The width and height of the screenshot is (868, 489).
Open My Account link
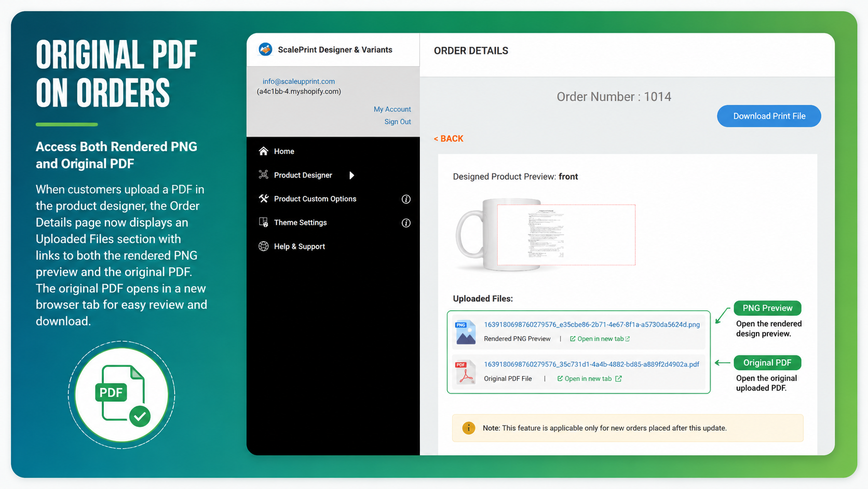pyautogui.click(x=392, y=109)
